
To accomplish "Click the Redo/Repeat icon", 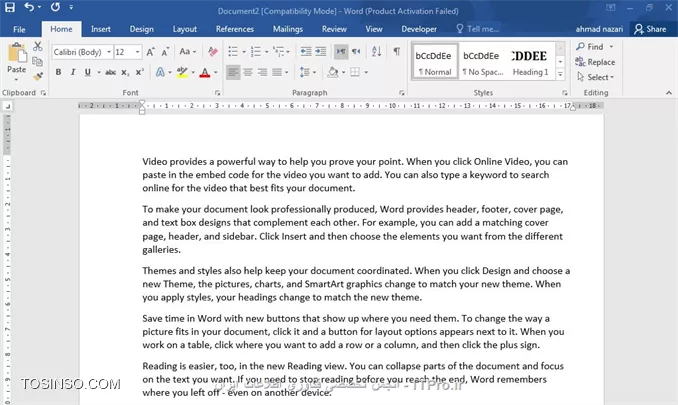I will [55, 7].
